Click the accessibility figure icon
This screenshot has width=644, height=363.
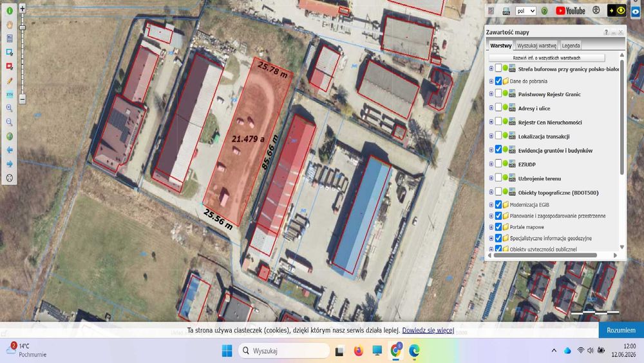[596, 10]
